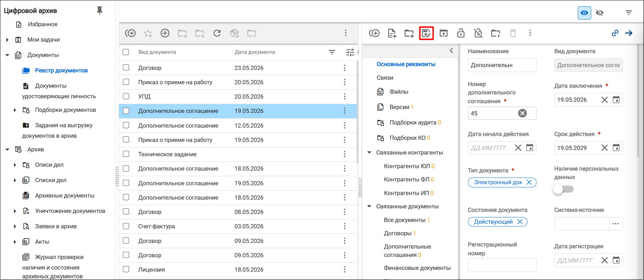Remove the Действующий state chip

pos(520,222)
